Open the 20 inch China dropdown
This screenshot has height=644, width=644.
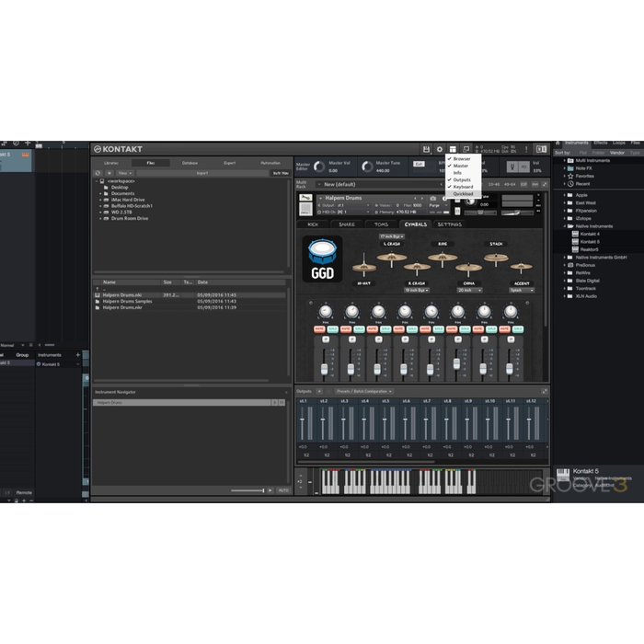[x=469, y=290]
